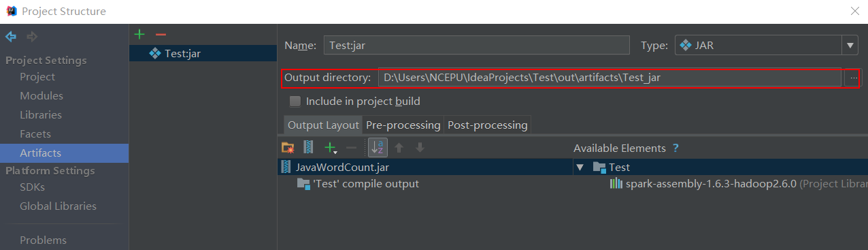
Task: Enable Include in project build checkbox
Action: click(295, 101)
